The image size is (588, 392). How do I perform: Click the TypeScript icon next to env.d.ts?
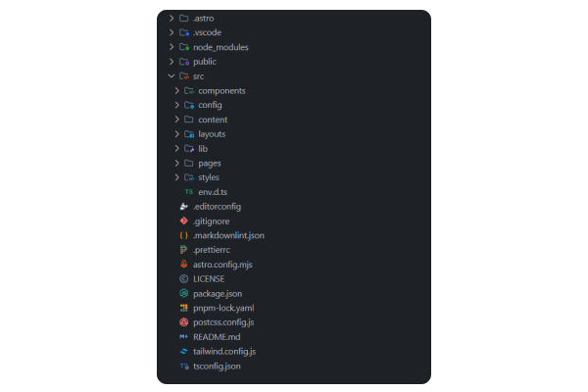click(x=189, y=192)
